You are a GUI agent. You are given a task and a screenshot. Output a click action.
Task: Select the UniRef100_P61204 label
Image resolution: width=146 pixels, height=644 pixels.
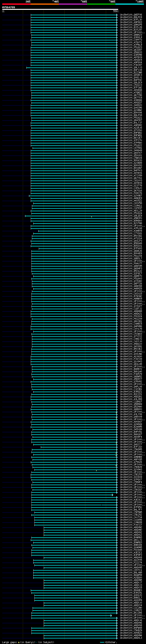(x=131, y=256)
